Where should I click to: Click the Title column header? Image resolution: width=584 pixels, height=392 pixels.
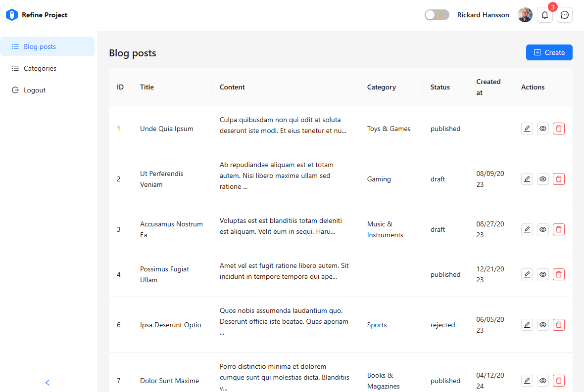click(x=147, y=87)
